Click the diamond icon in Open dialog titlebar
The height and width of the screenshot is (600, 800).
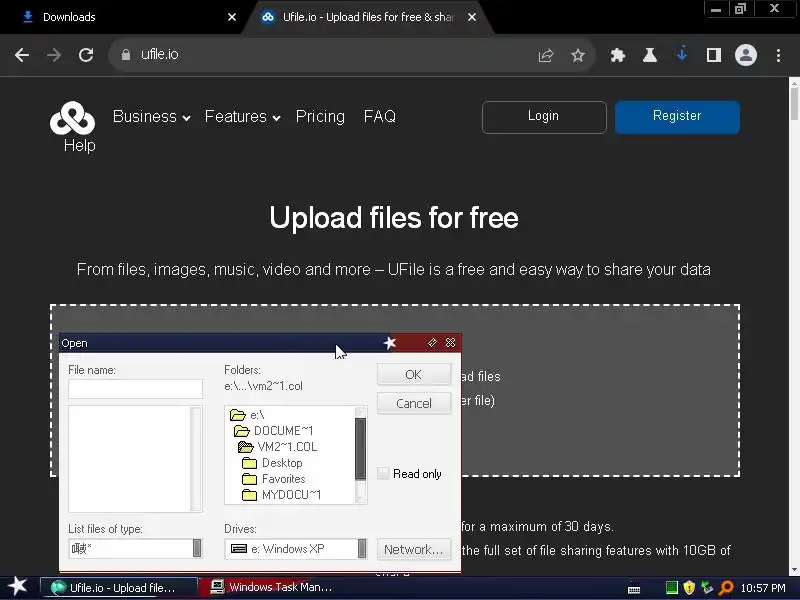[432, 343]
